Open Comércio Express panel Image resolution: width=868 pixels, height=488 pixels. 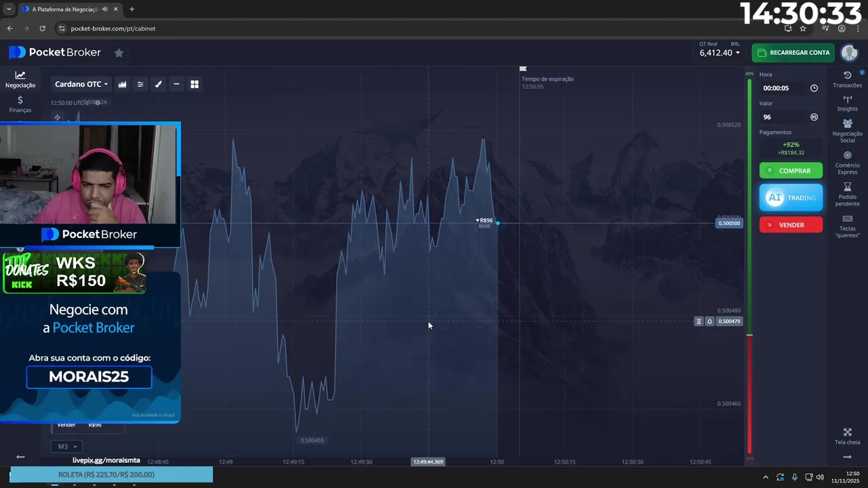847,163
